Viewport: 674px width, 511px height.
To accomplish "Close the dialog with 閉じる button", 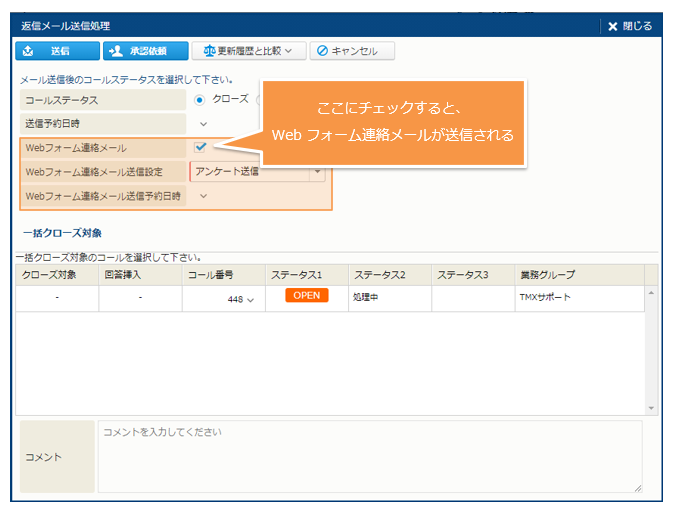I will click(630, 26).
